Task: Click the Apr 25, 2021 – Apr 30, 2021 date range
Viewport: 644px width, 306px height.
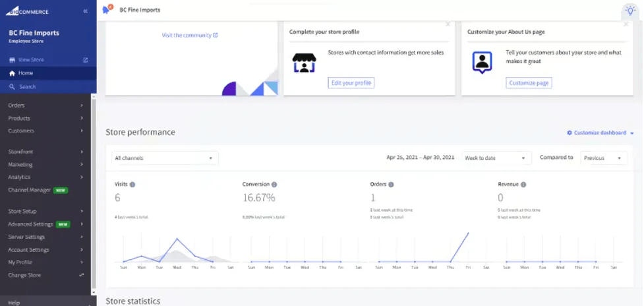Action: click(x=420, y=158)
